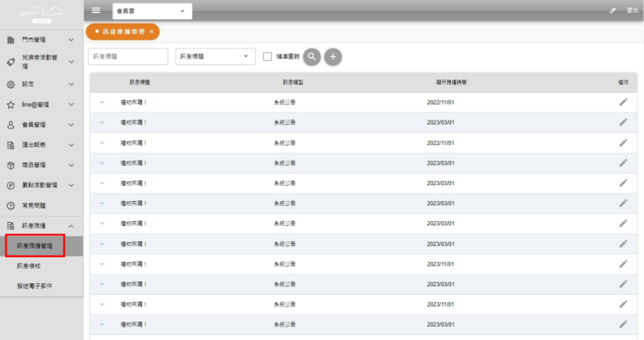Click the magnifier search button
Image resolution: width=644 pixels, height=340 pixels.
pyautogui.click(x=312, y=56)
